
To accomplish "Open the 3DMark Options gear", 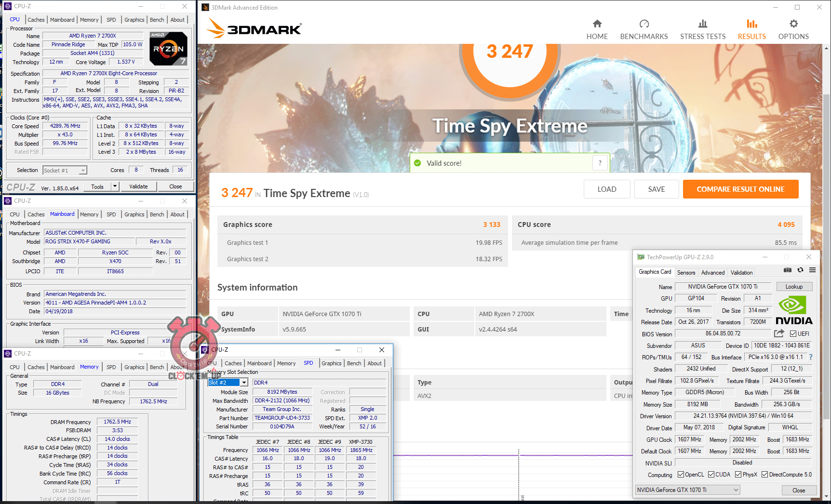I will (x=793, y=24).
